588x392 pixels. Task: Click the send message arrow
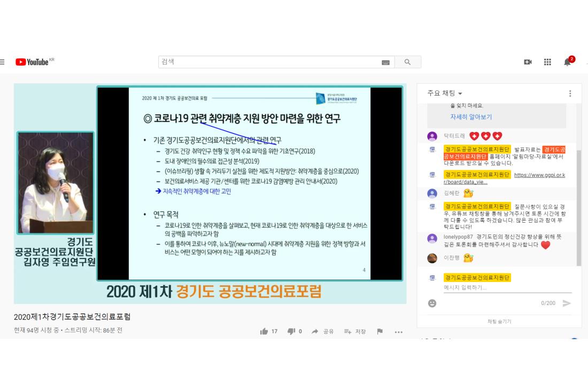567,303
